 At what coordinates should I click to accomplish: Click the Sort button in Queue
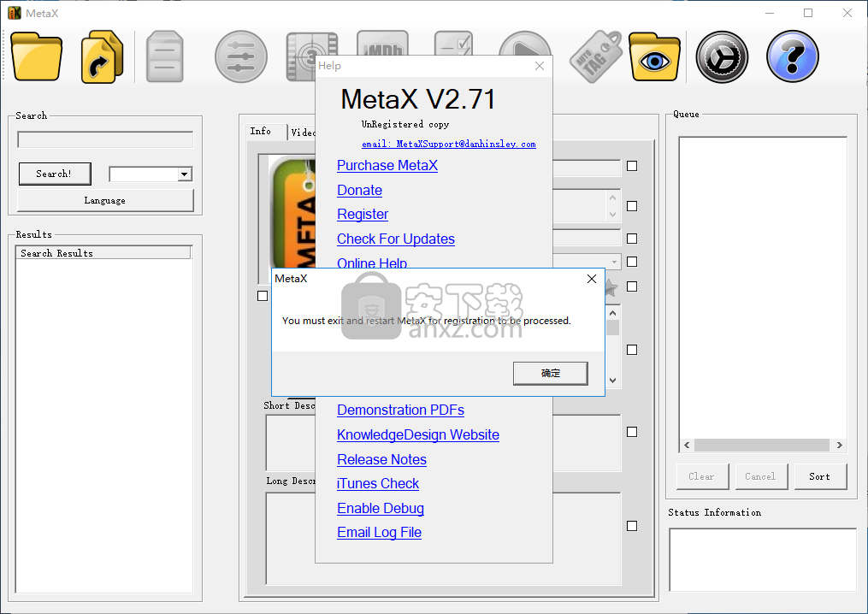pos(820,476)
